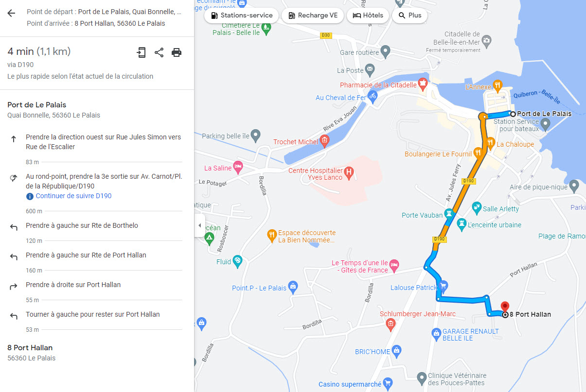The width and height of the screenshot is (586, 392).
Task: Send directions to your phone icon
Action: [141, 52]
